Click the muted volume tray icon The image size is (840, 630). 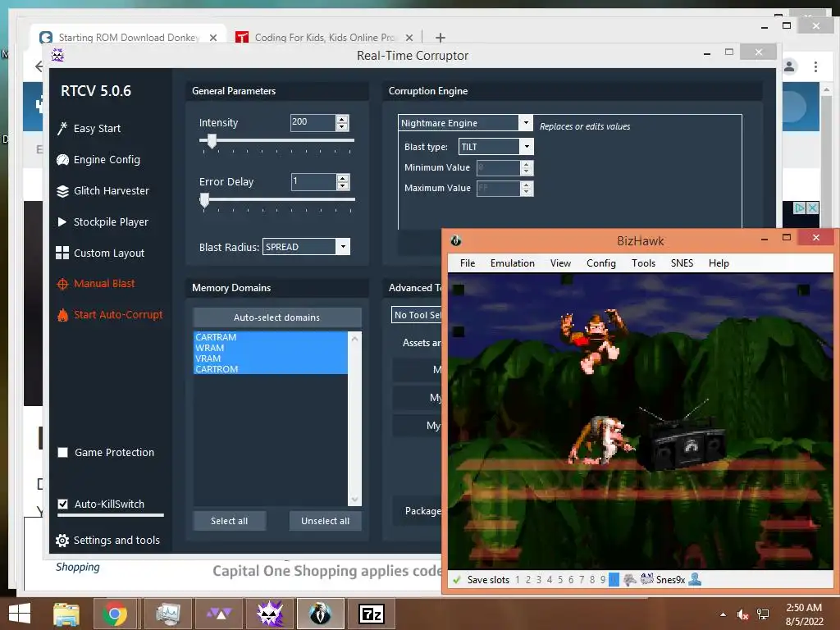(x=742, y=614)
